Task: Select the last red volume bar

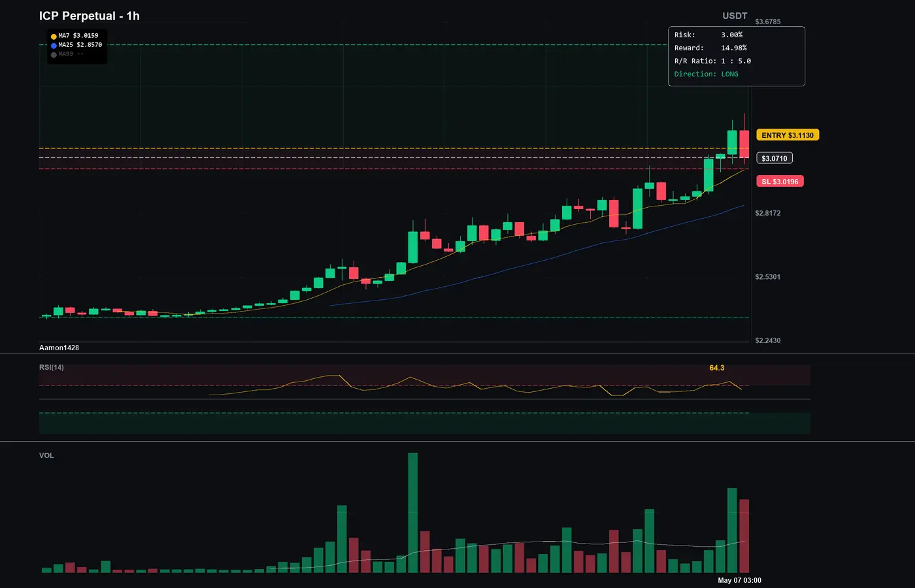Action: pyautogui.click(x=744, y=536)
